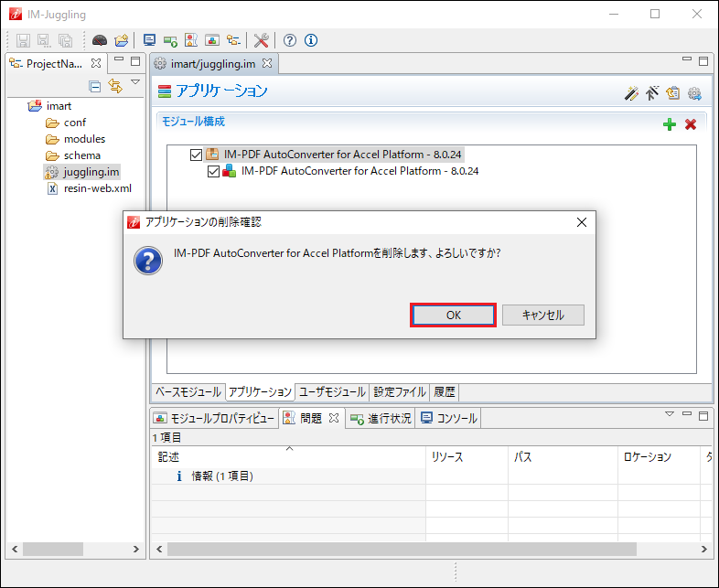This screenshot has width=719, height=588.
Task: Click the export document icon beside gears
Action: point(672,93)
